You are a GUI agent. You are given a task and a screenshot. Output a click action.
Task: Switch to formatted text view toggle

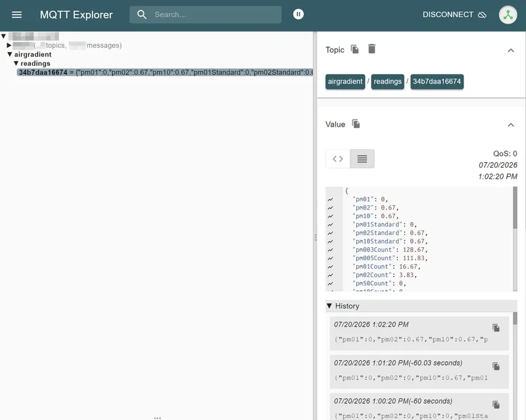point(362,158)
